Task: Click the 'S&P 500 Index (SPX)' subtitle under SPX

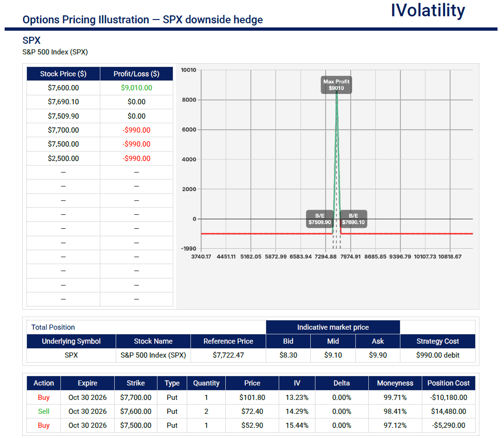Action: click(55, 52)
